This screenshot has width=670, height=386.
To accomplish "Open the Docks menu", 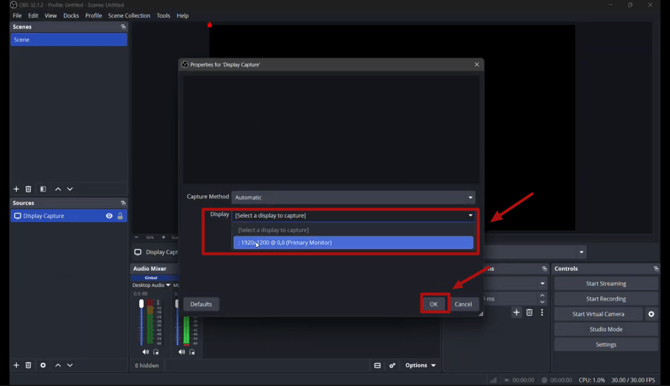I will pyautogui.click(x=71, y=15).
